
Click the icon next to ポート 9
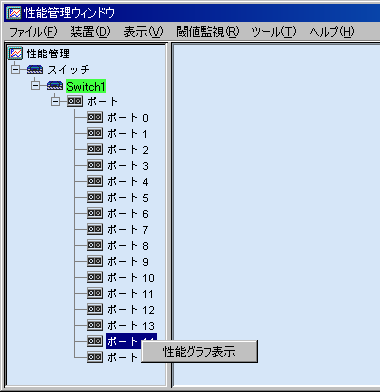coord(95,261)
